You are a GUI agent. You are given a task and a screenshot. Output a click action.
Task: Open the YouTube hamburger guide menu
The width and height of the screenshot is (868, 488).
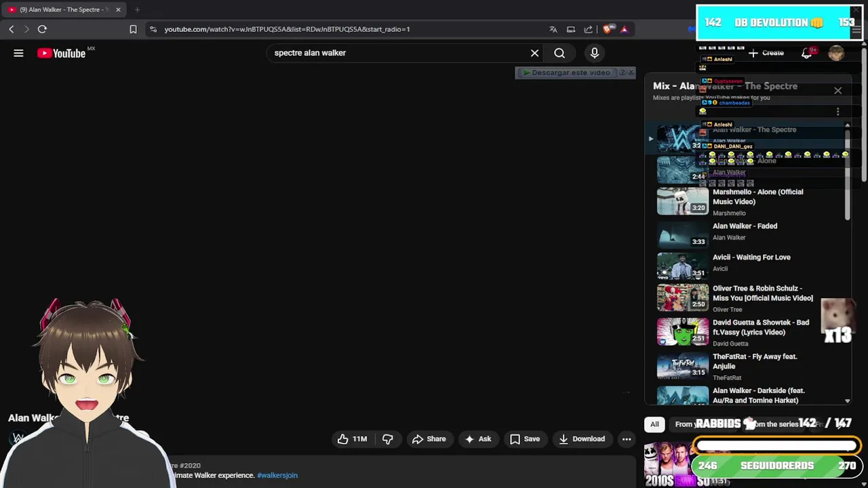[x=18, y=53]
